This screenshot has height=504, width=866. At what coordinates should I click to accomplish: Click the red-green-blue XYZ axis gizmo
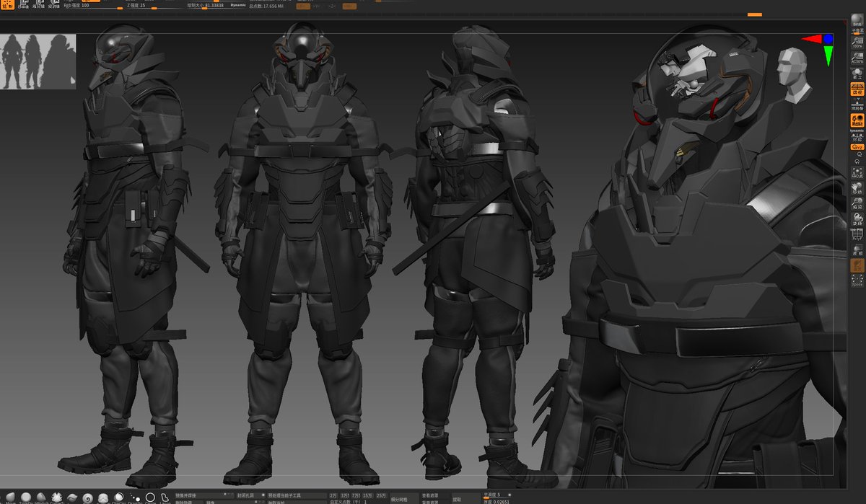tap(821, 46)
